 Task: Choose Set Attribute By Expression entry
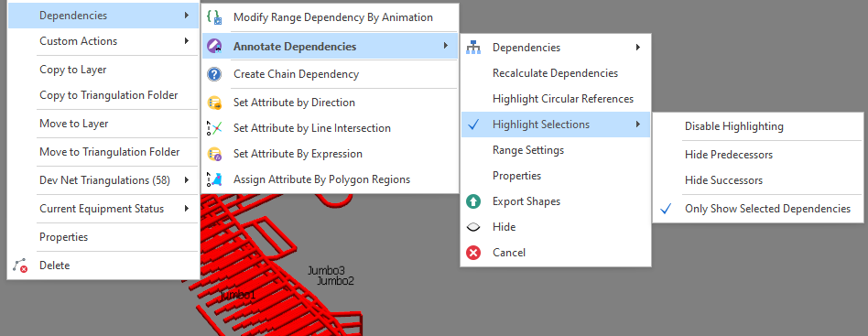click(x=330, y=154)
